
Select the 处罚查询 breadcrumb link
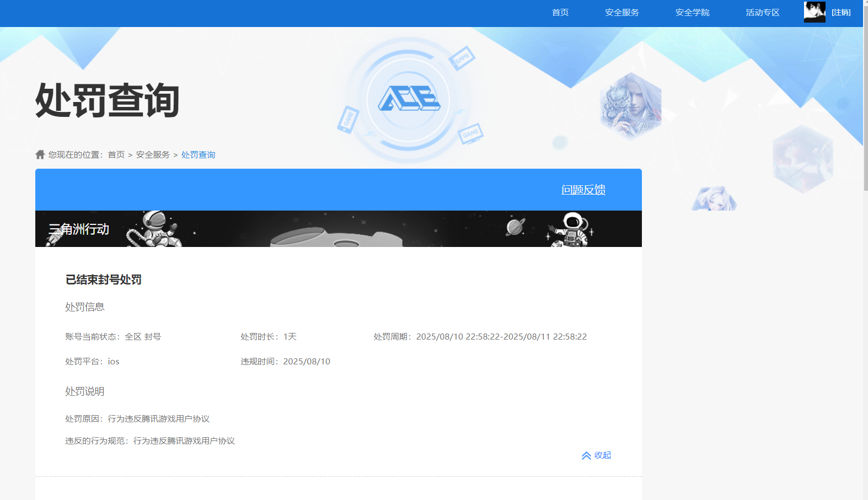point(198,155)
